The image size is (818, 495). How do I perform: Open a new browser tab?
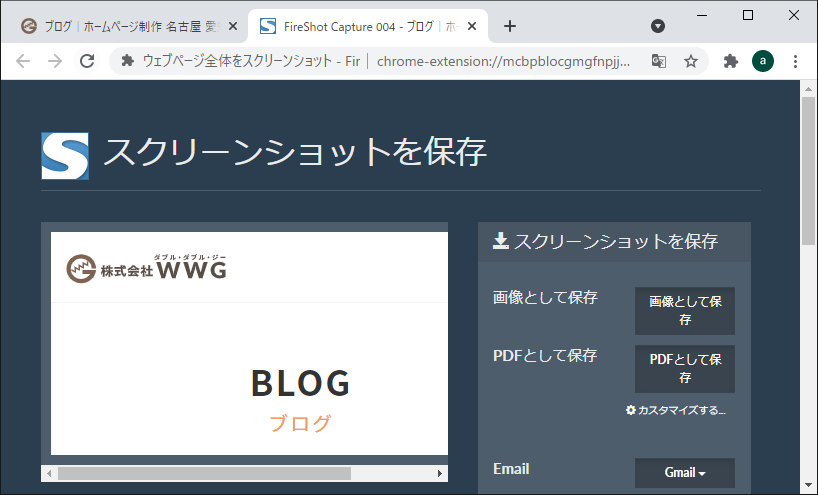(510, 26)
